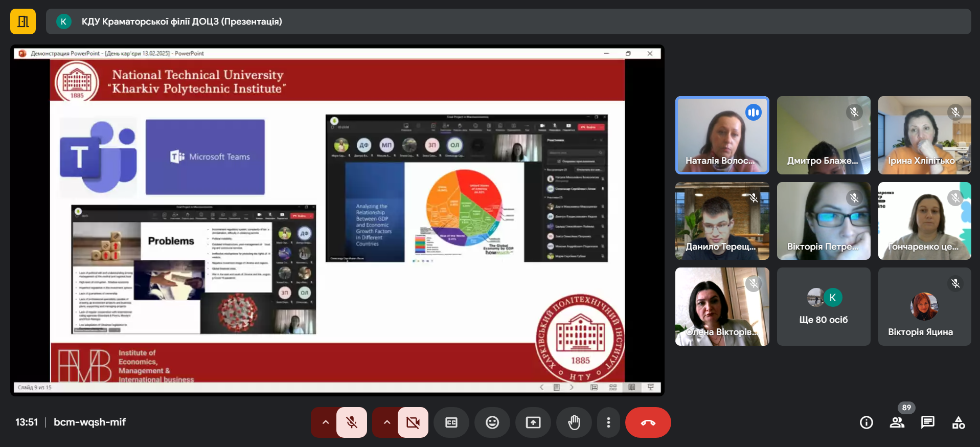
Task: Click the present screen icon
Action: click(533, 422)
